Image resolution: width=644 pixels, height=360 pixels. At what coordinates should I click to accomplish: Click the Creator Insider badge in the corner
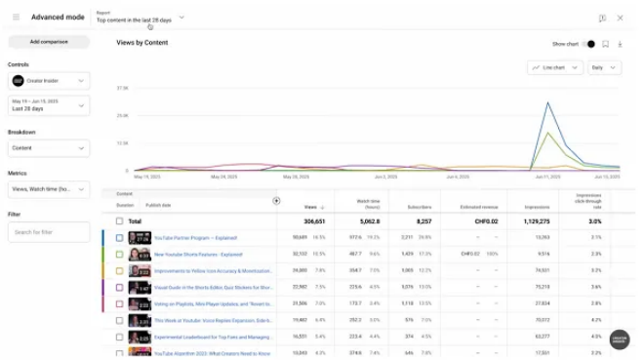(x=620, y=340)
